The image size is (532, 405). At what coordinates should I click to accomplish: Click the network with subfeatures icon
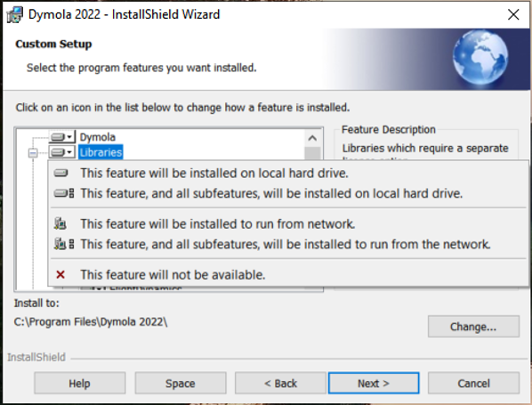pyautogui.click(x=64, y=244)
